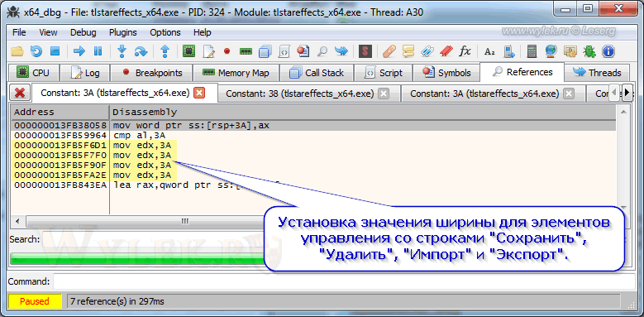
Task: Focus the Command input field
Action: [x=343, y=281]
